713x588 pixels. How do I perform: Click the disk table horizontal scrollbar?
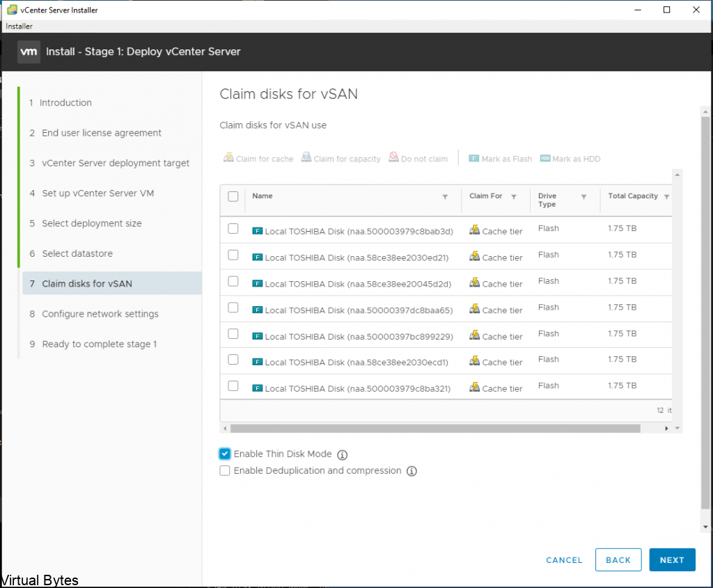tap(435, 429)
